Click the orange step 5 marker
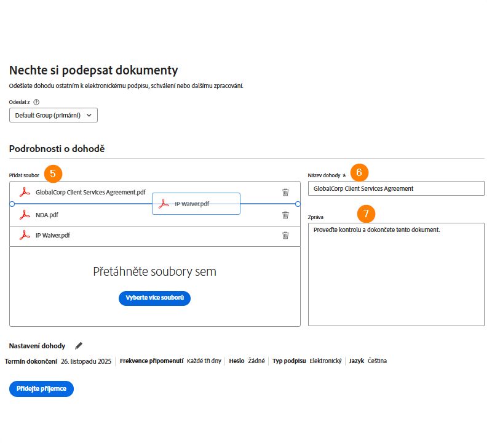492x448 pixels. coord(54,174)
